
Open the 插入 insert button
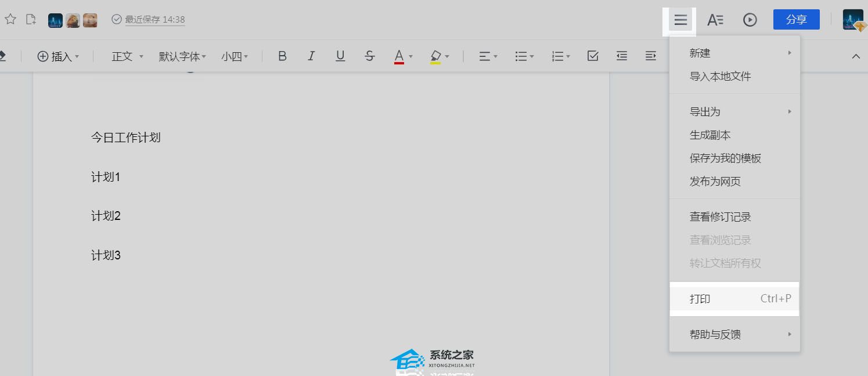[x=58, y=56]
